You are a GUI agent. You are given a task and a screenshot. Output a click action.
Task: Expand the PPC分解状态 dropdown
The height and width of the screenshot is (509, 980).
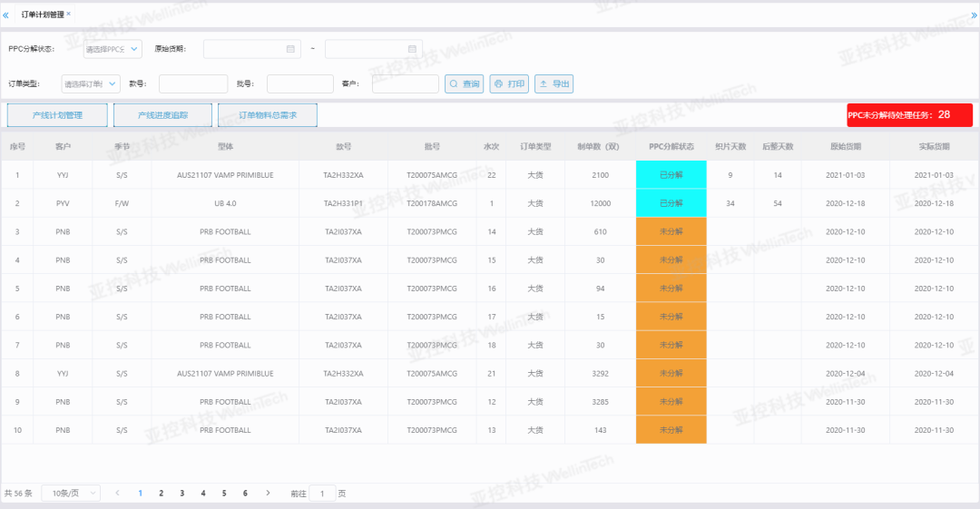coord(113,49)
